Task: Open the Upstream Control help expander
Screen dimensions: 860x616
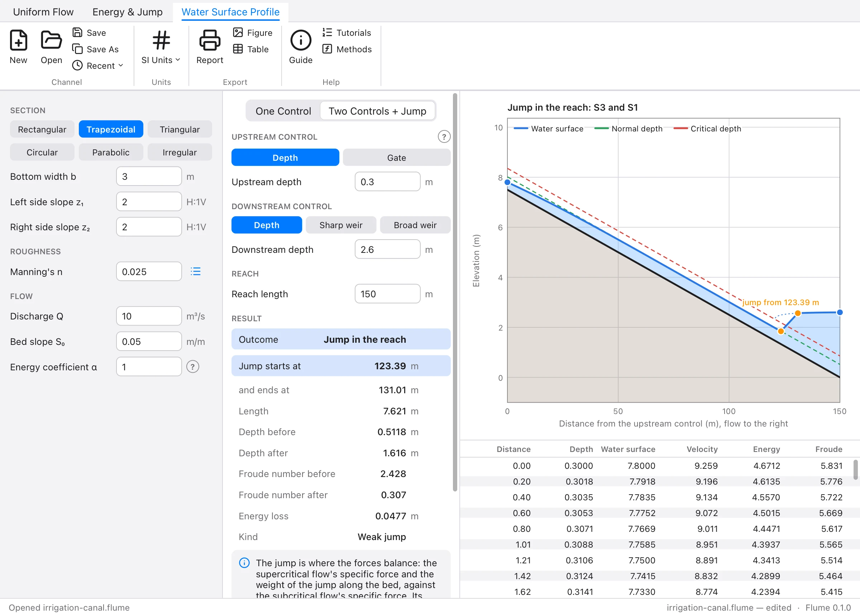Action: (444, 136)
